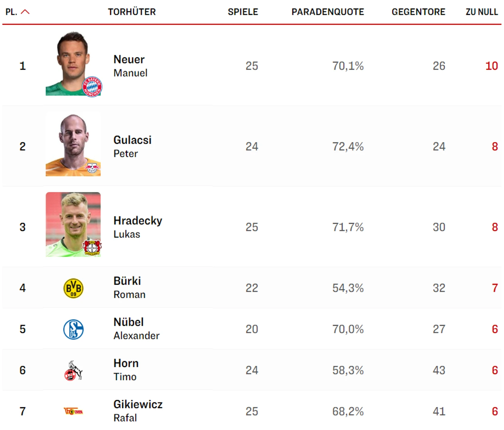Click the Union Berlin club logo

coord(73,411)
